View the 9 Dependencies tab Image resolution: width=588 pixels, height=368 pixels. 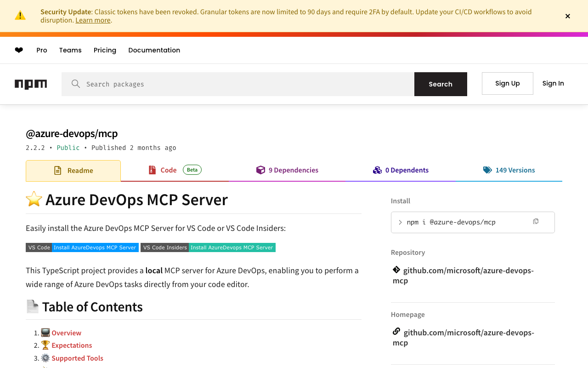287,170
